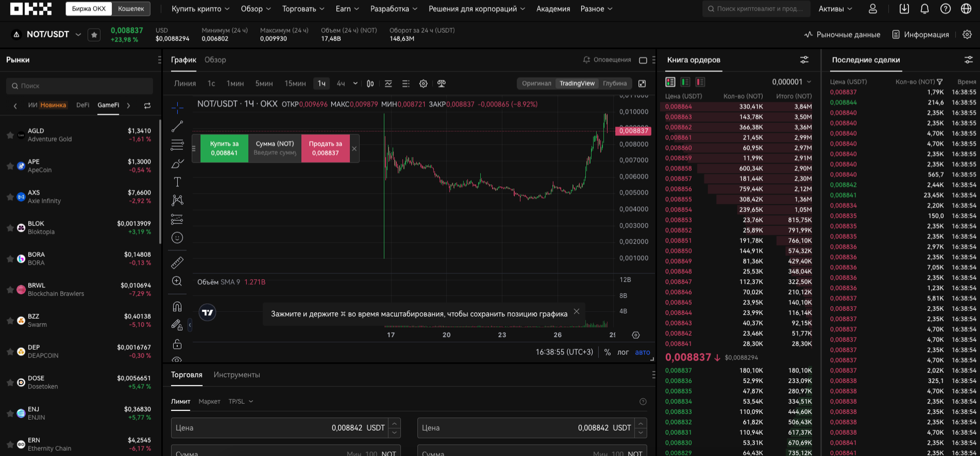Show combined buy and sell order book view

(670, 82)
